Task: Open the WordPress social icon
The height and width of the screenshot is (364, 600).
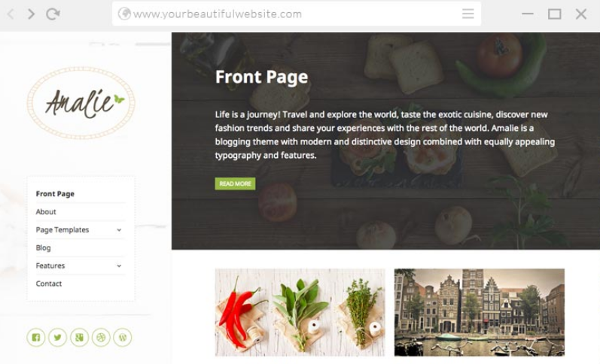Action: tap(123, 337)
